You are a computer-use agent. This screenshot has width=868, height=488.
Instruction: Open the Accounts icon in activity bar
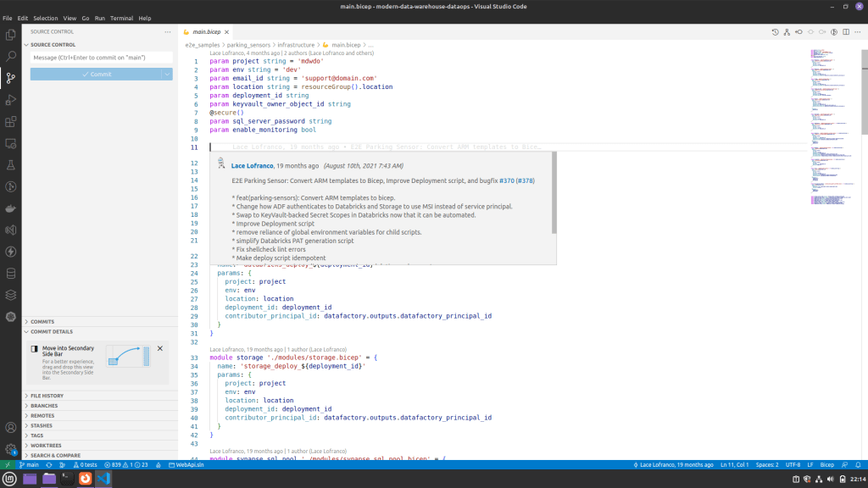(x=11, y=428)
